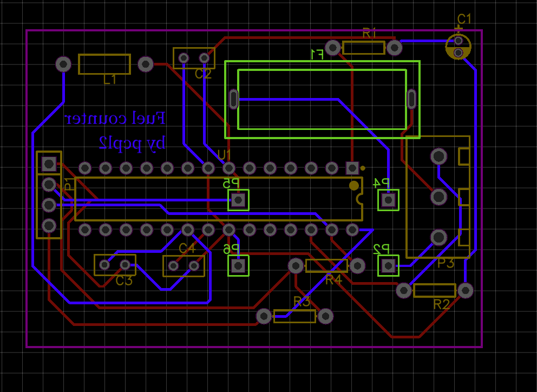537x392 pixels.
Task: Click the R4 resistor body
Action: (326, 266)
